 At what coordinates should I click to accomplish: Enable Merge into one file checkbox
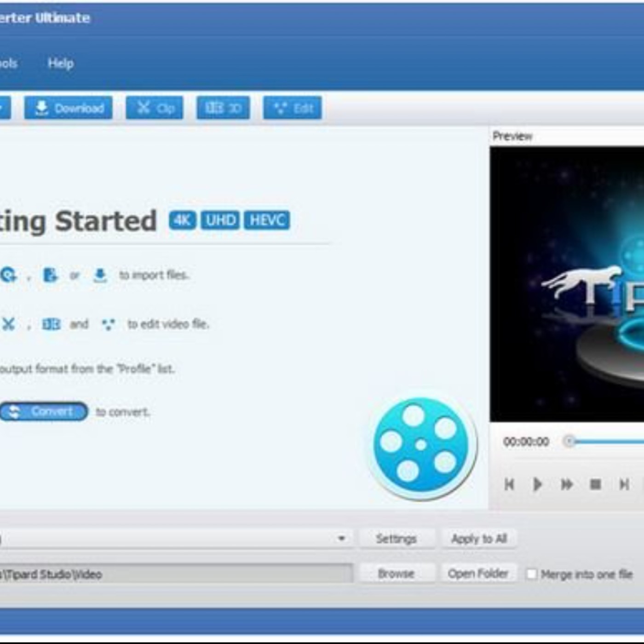tap(532, 574)
